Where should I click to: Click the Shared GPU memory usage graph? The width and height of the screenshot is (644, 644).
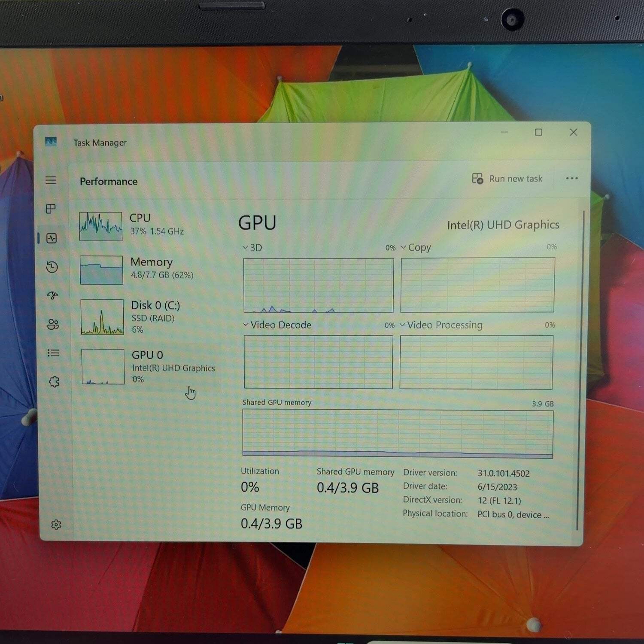pos(398,434)
